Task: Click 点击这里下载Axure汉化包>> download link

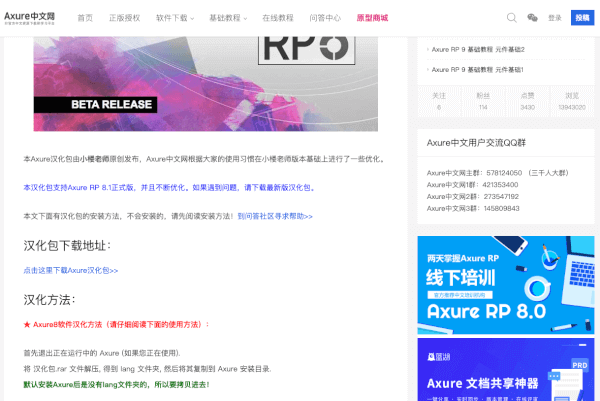Action: (71, 271)
